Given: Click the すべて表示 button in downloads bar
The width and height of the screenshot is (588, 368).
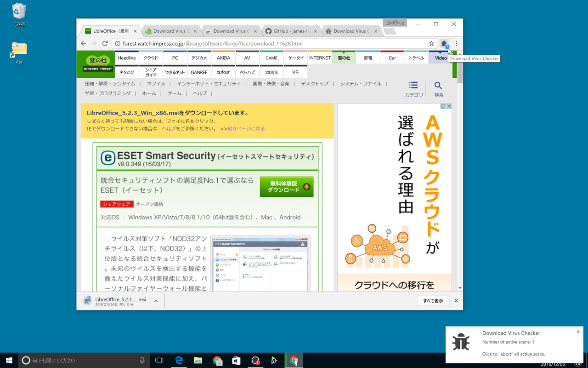Looking at the screenshot, I should pyautogui.click(x=433, y=300).
